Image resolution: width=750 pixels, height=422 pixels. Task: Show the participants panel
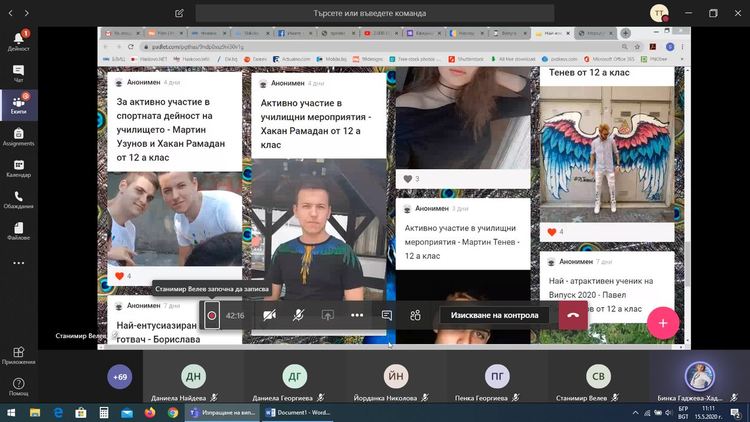point(415,315)
